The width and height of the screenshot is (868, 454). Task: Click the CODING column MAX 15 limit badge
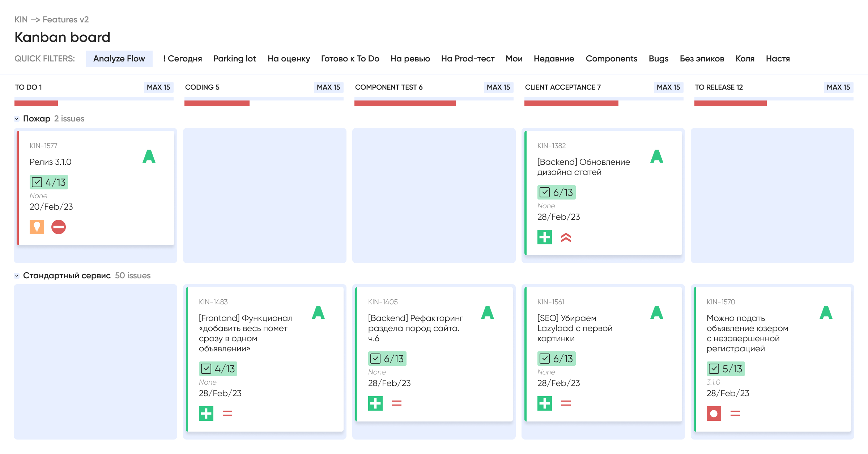coord(328,87)
